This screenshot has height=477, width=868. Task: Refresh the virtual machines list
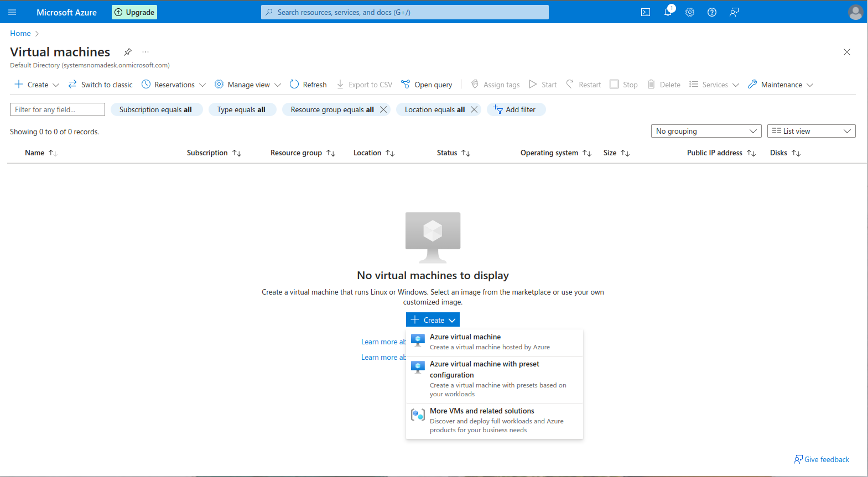[x=308, y=85]
